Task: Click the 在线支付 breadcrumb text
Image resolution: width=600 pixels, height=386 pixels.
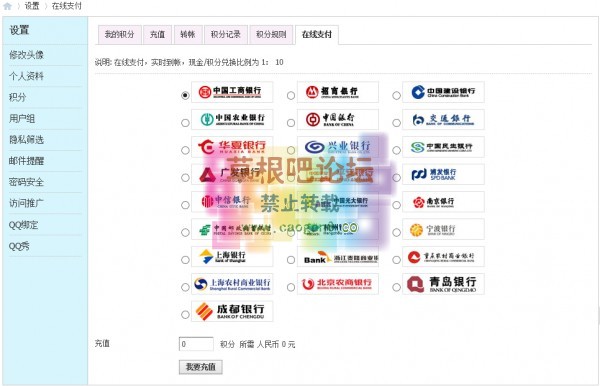Action: (x=67, y=6)
